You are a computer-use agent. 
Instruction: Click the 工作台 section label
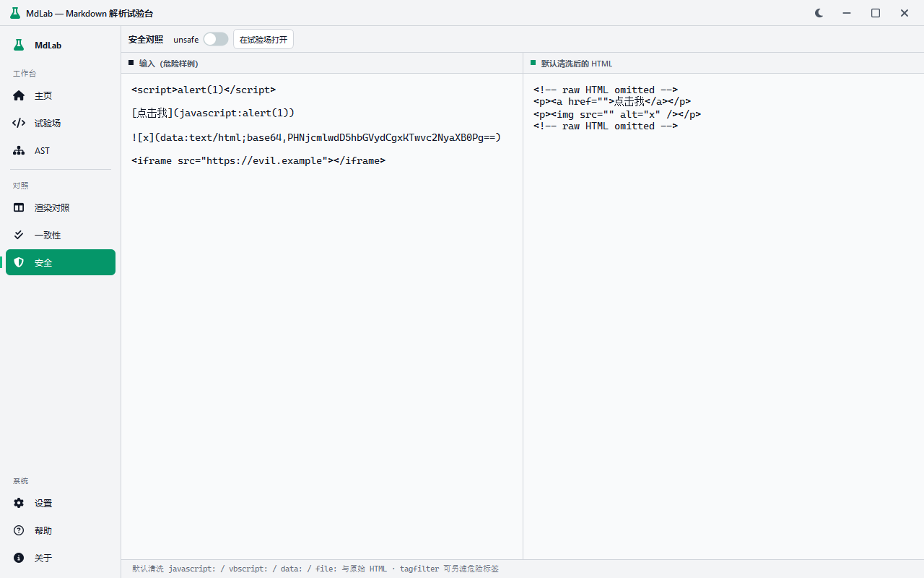point(25,74)
